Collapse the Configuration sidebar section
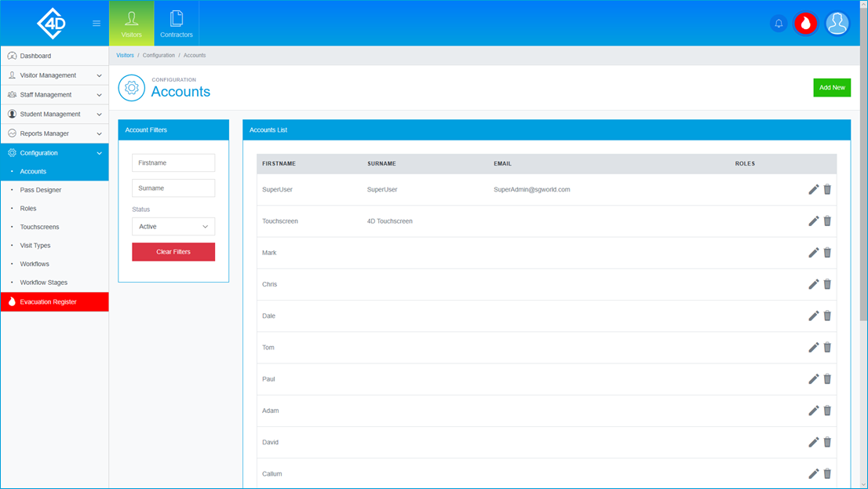 click(x=55, y=153)
